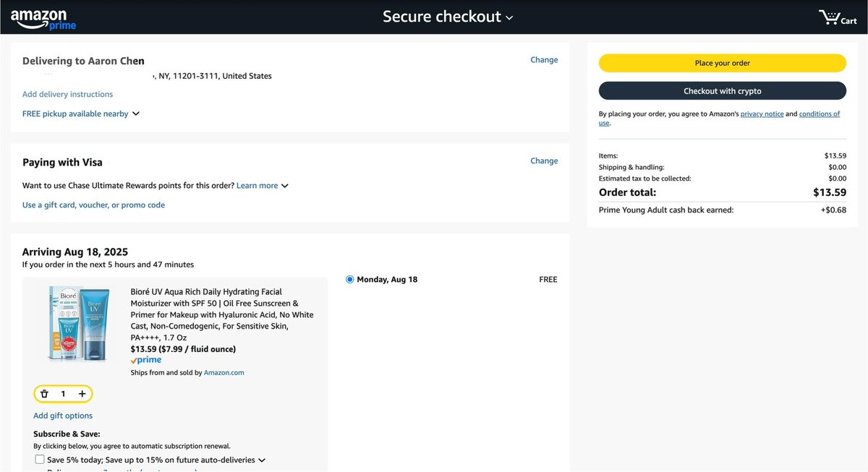
Task: Click the Prime badge under the price
Action: point(146,360)
